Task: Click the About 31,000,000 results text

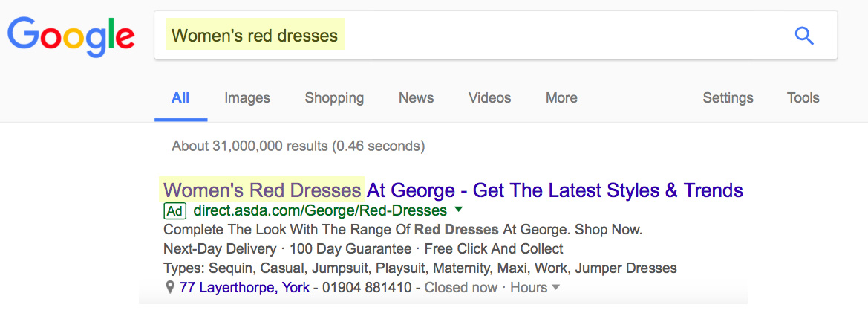Action: (298, 146)
